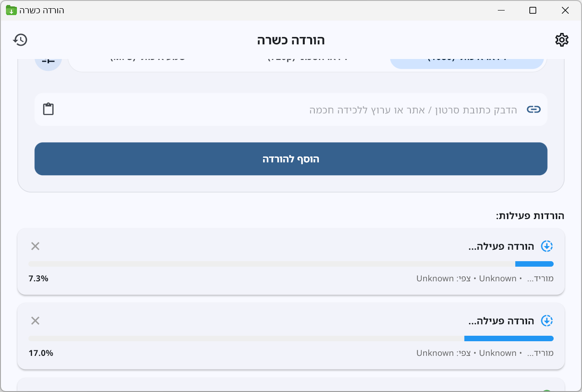
Task: Open the download history icon
Action: coord(20,40)
